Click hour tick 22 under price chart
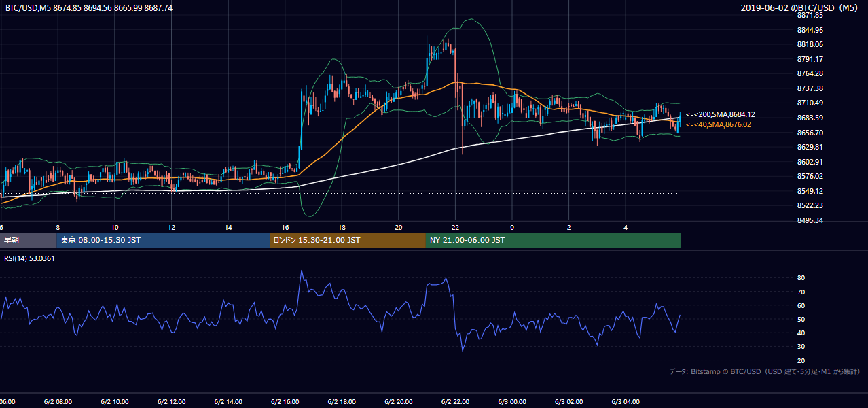Viewport: 868px width, 408px height. (x=456, y=227)
